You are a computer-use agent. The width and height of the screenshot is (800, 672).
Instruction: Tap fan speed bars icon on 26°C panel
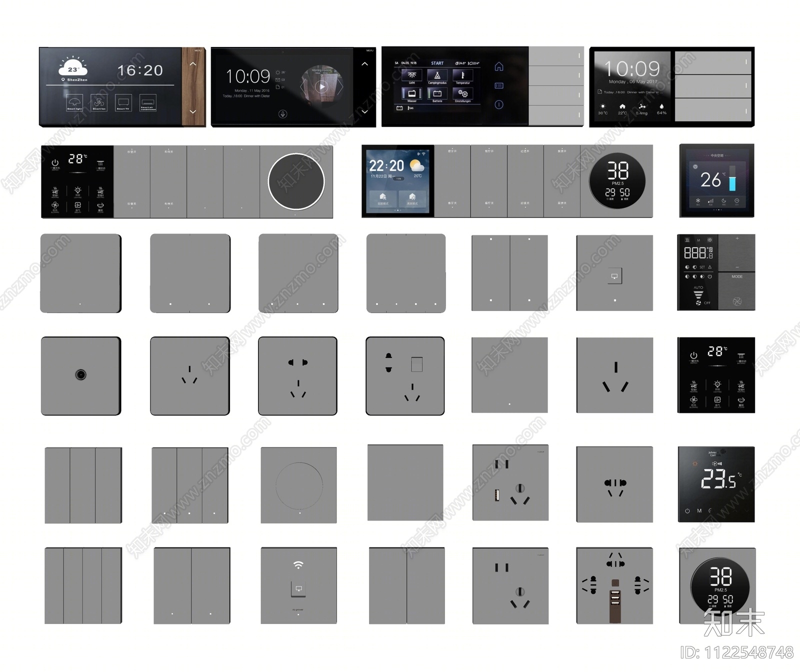click(710, 201)
